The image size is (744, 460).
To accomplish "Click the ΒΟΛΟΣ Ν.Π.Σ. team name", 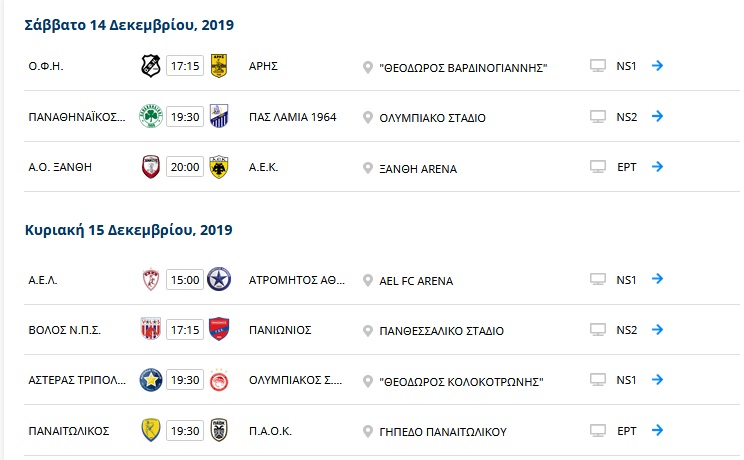I will (65, 330).
